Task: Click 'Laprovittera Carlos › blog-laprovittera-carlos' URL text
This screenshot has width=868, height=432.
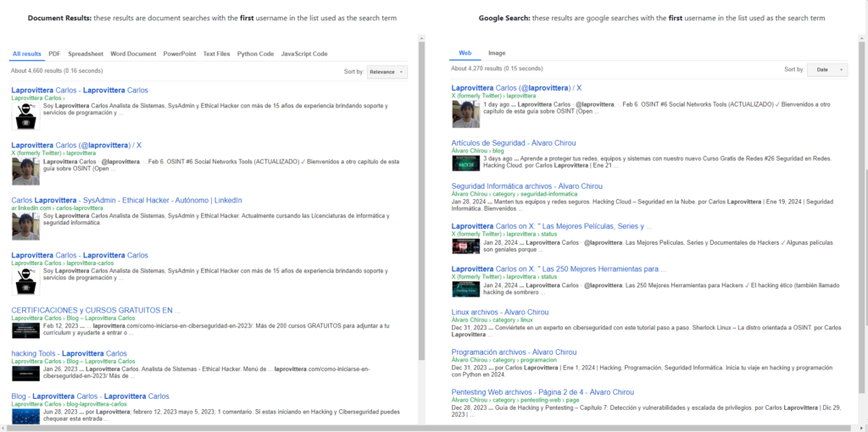Action: pyautogui.click(x=70, y=404)
